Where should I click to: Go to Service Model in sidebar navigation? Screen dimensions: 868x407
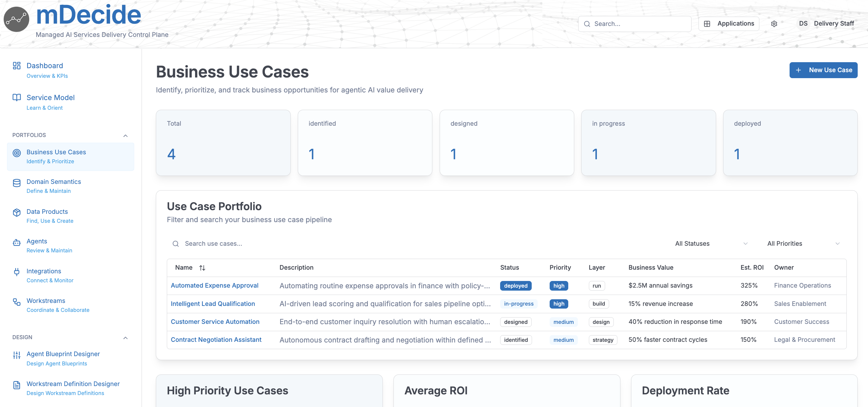[51, 98]
